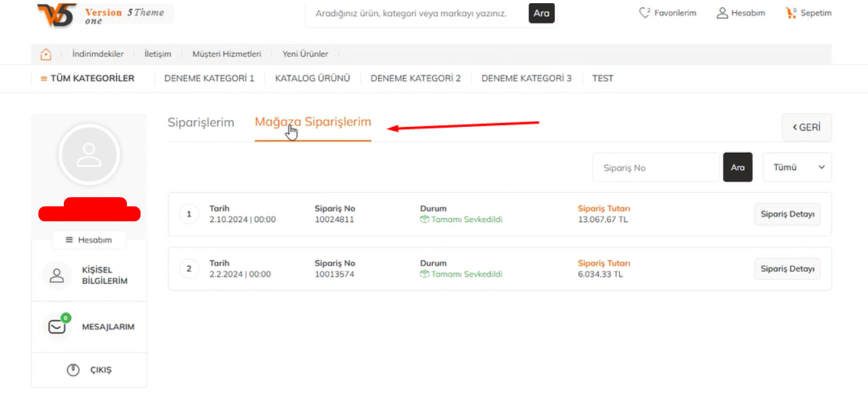
Task: Click the amount 13.067,67 TL
Action: [603, 219]
